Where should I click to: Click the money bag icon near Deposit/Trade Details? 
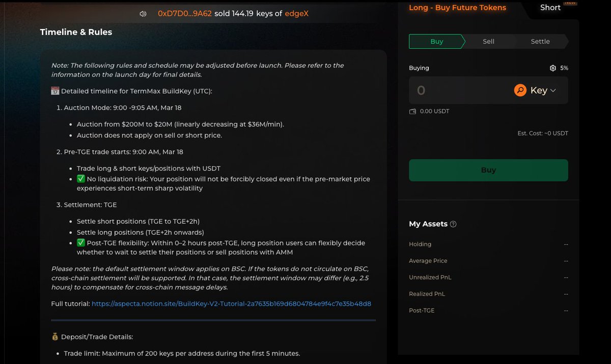(55, 337)
